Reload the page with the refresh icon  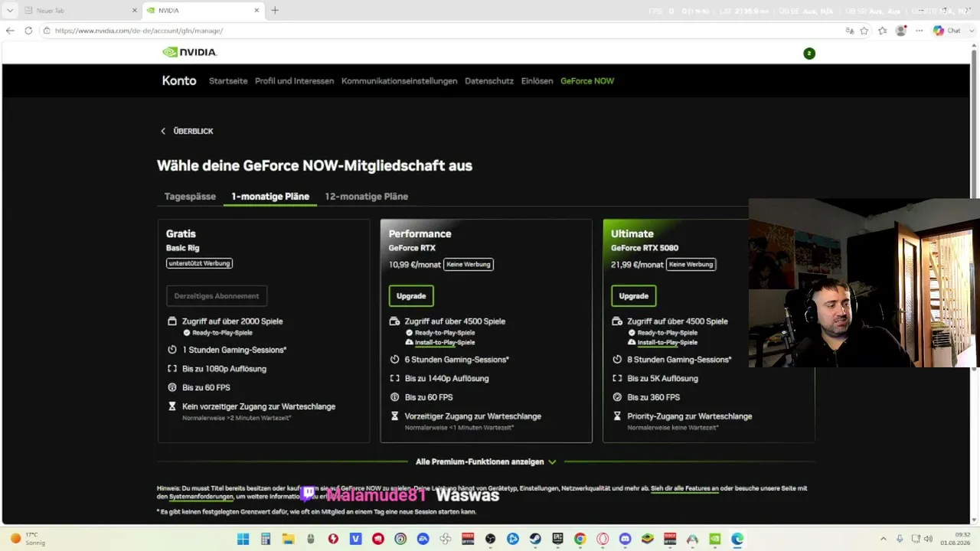(28, 31)
